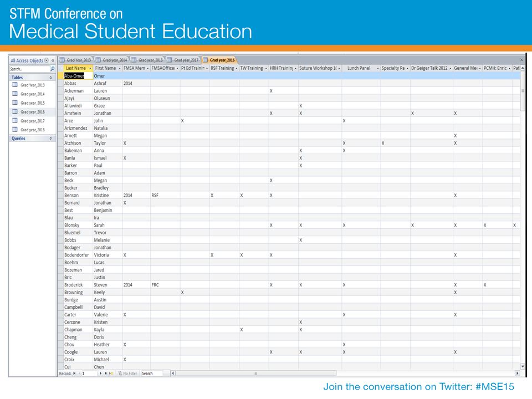Click the Cui last name cell

click(78, 367)
